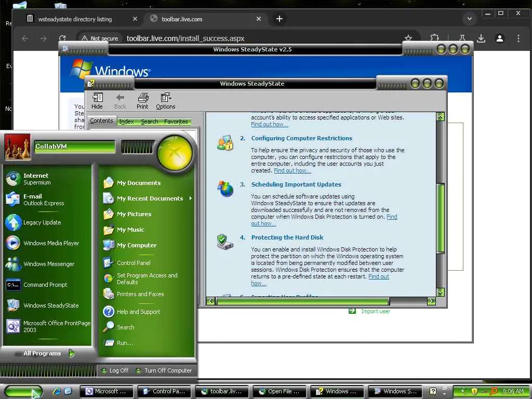Click the Start button
Viewport: 532px width, 399px height.
(x=23, y=392)
